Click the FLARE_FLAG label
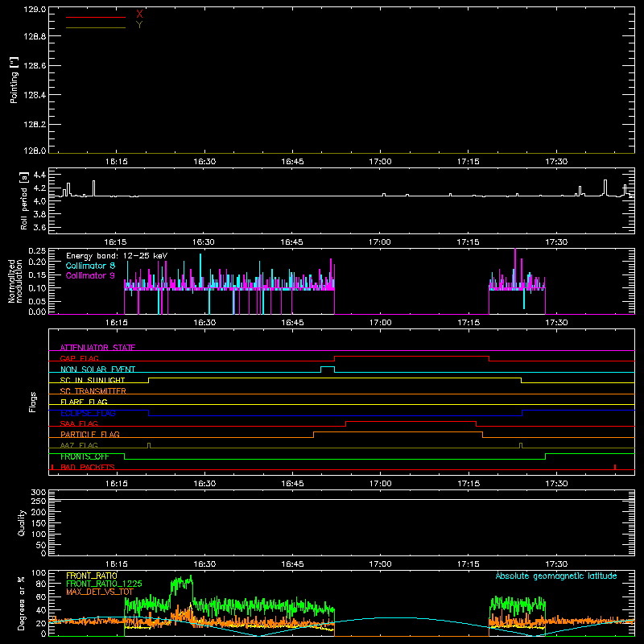The height and width of the screenshot is (644, 644). click(84, 402)
